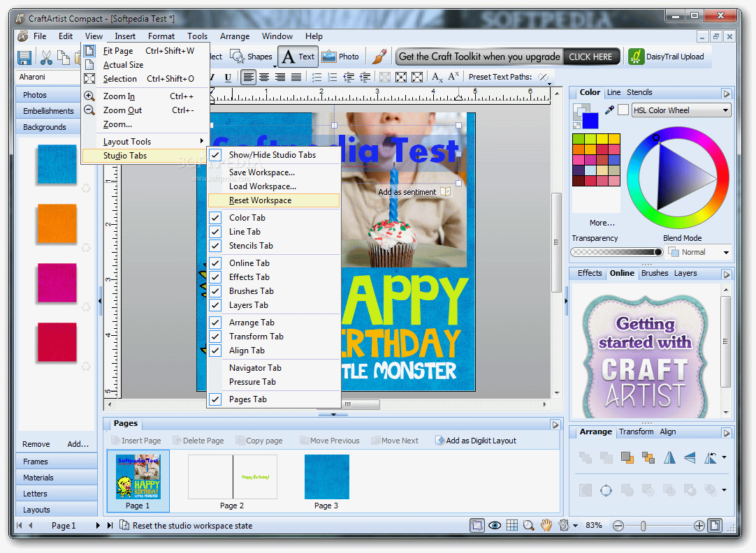Viewport: 756px width, 553px height.
Task: Click the Photo toolbar button
Action: pos(340,57)
